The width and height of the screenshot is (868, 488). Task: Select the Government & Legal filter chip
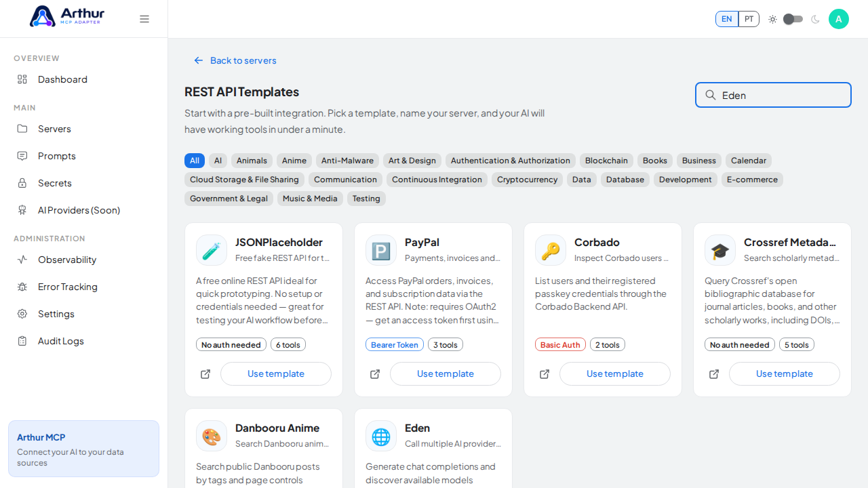click(x=229, y=199)
